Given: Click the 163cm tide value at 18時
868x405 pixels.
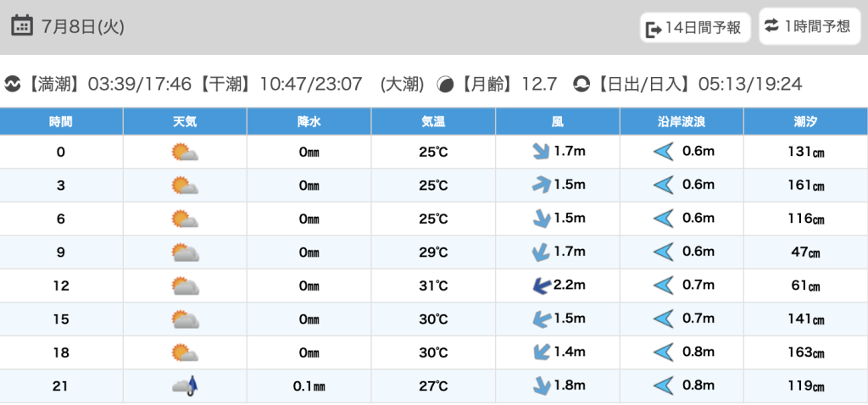Looking at the screenshot, I should tap(805, 352).
